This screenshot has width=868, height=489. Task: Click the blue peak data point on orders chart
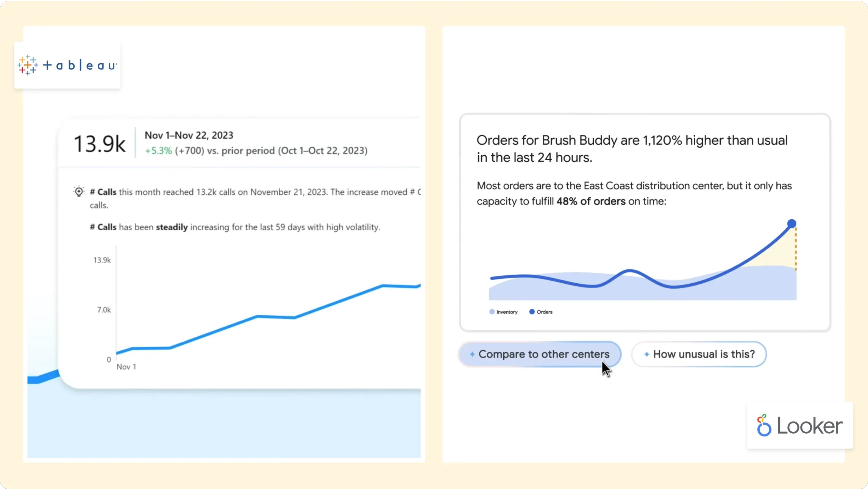coord(792,223)
